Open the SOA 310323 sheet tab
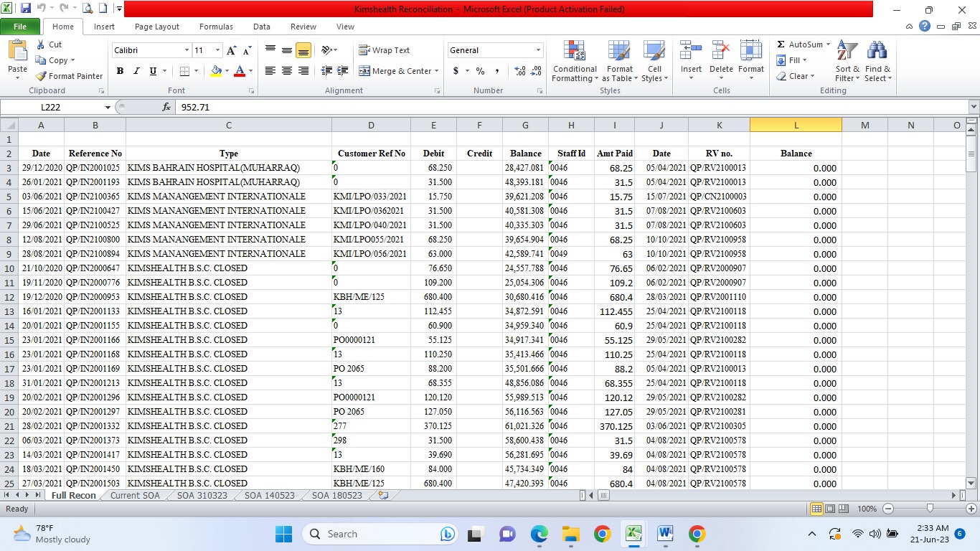 202,496
